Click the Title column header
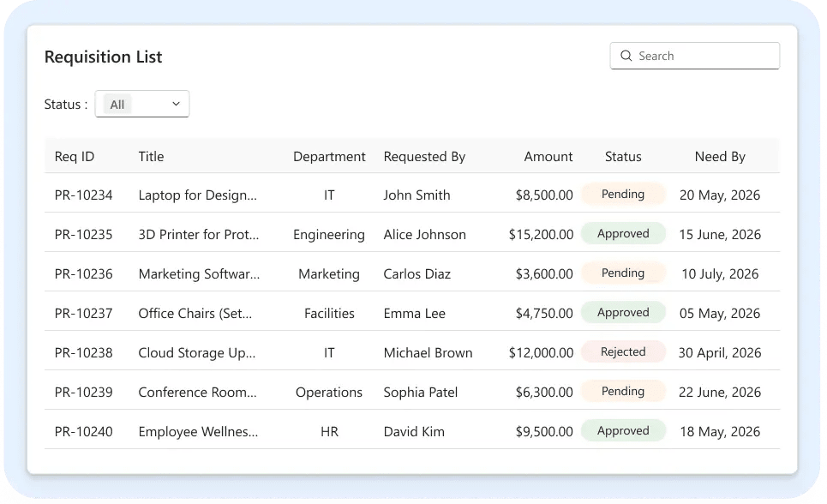 click(x=151, y=157)
